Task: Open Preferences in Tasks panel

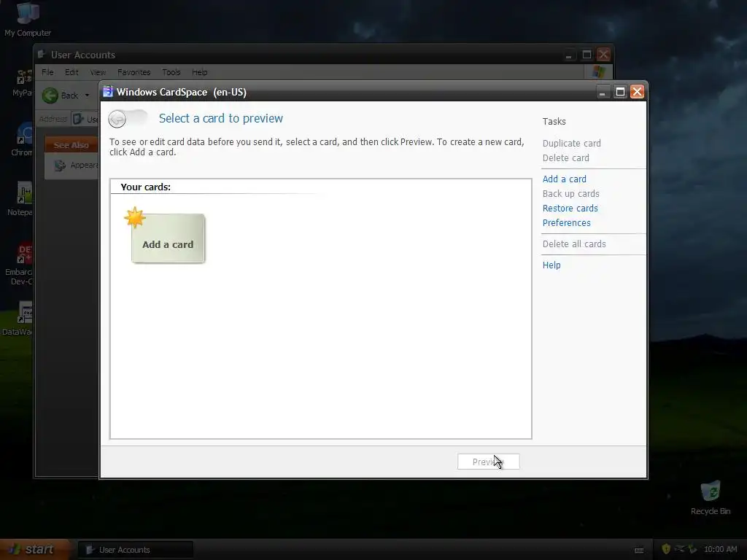Action: [566, 223]
